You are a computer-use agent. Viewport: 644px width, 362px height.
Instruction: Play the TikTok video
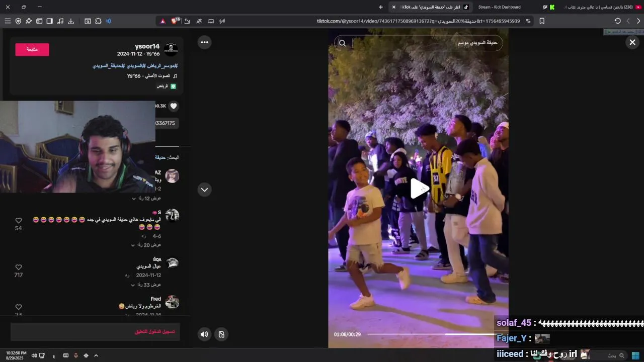pos(419,189)
